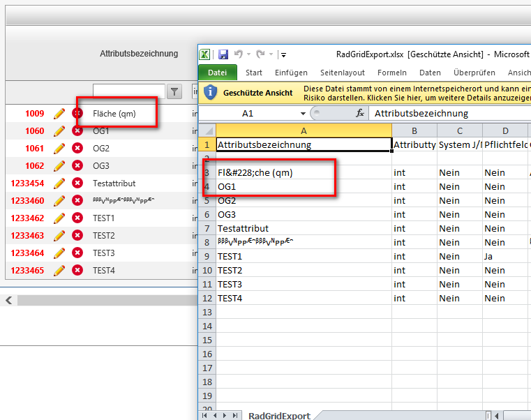This screenshot has height=420, width=531.
Task: Switch to the Einfügen ribbon tab
Action: [291, 73]
